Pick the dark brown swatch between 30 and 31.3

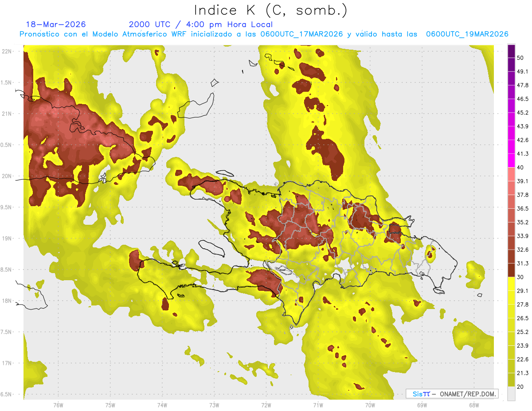511,270
